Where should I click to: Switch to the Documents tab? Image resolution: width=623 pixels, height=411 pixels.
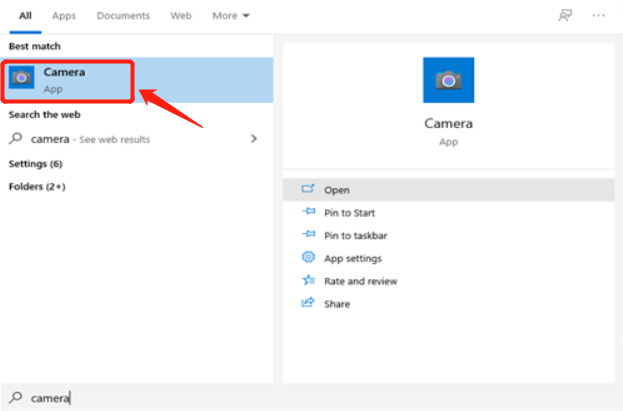[123, 16]
